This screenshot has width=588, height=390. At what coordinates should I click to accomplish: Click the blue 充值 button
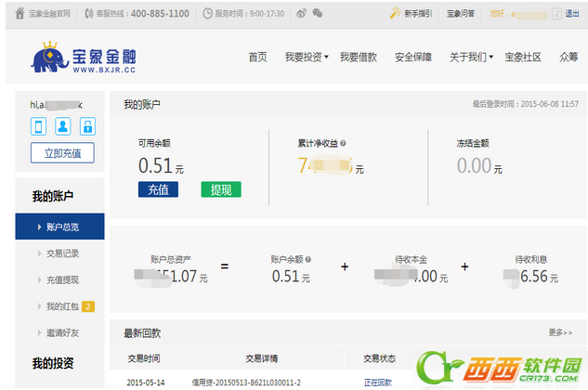158,189
